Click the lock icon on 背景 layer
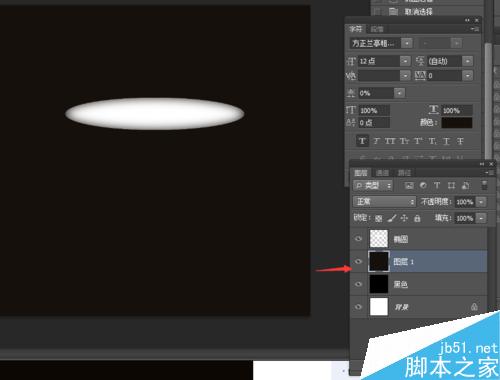Image resolution: width=500 pixels, height=380 pixels. 474,306
